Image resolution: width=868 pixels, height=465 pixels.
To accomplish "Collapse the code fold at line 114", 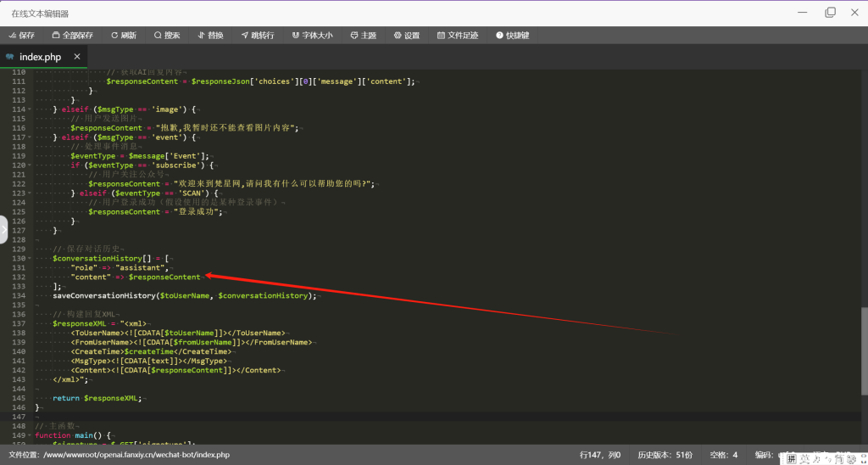I will [x=30, y=109].
